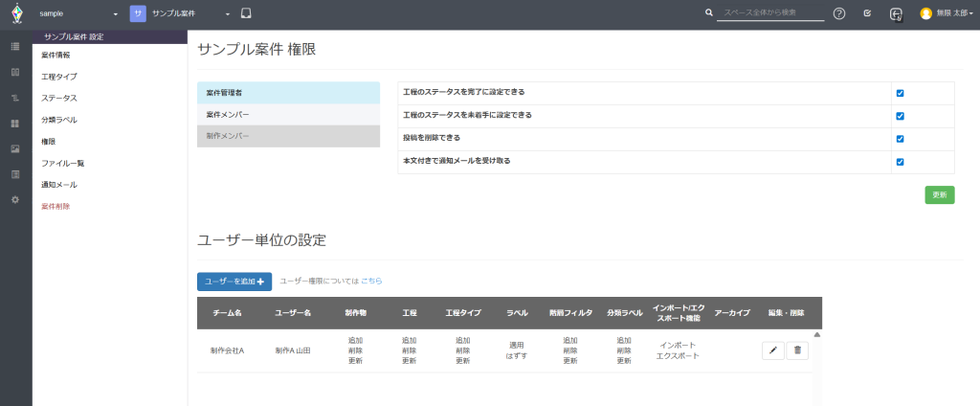Click the image gallery icon in sidebar
This screenshot has width=980, height=406.
point(15,148)
